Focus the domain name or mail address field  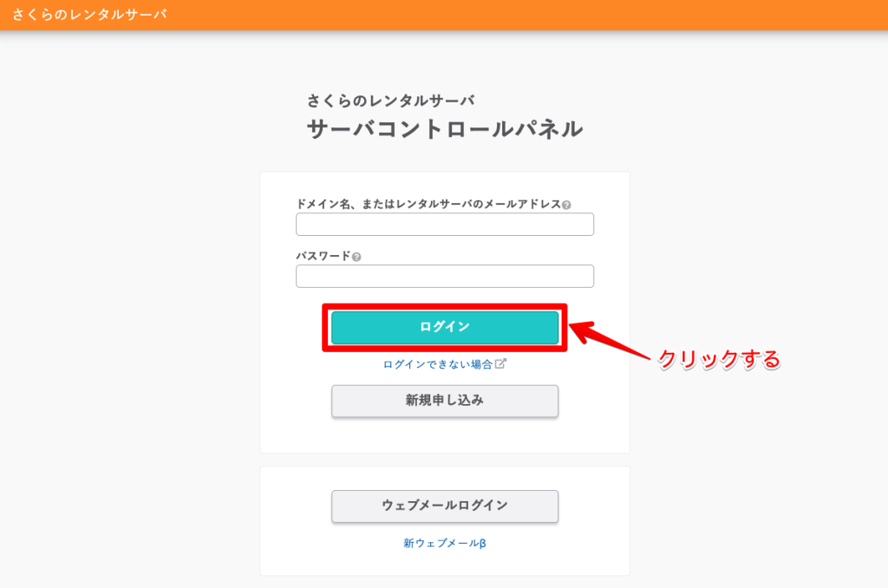445,225
